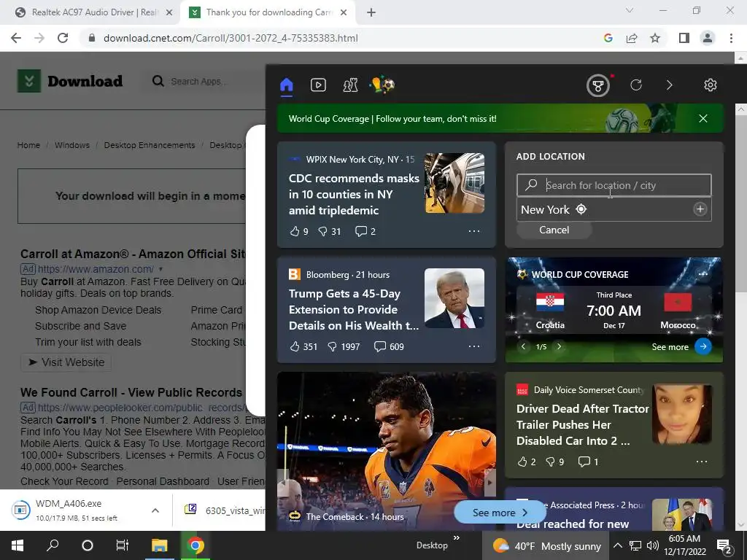Open the Games chess-piece tab icon
Viewport: 747px width, 560px height.
350,85
